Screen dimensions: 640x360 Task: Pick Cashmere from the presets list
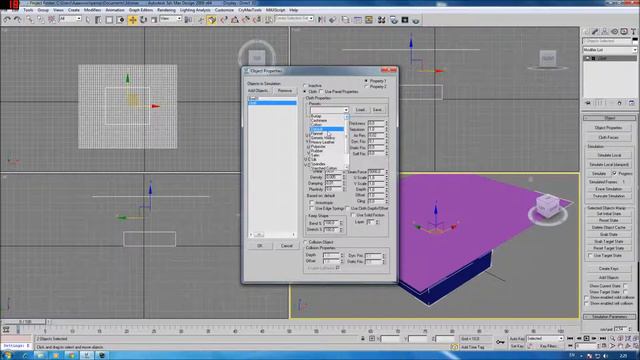[327, 120]
